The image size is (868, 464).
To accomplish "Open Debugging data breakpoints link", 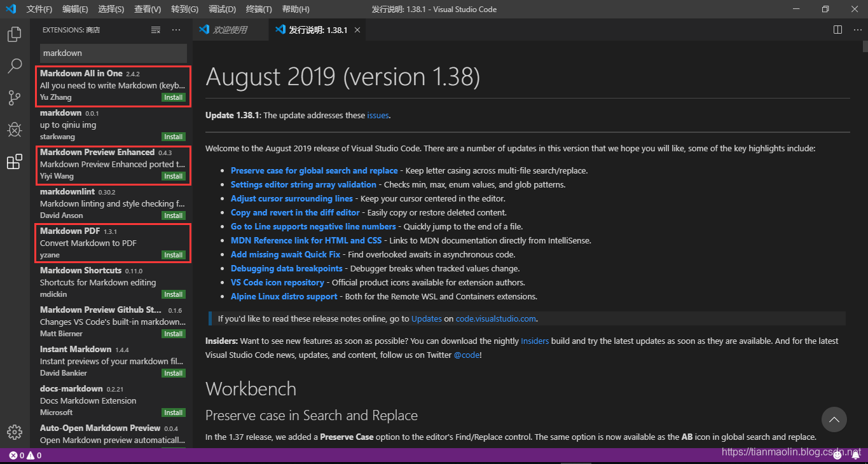I will tap(286, 268).
